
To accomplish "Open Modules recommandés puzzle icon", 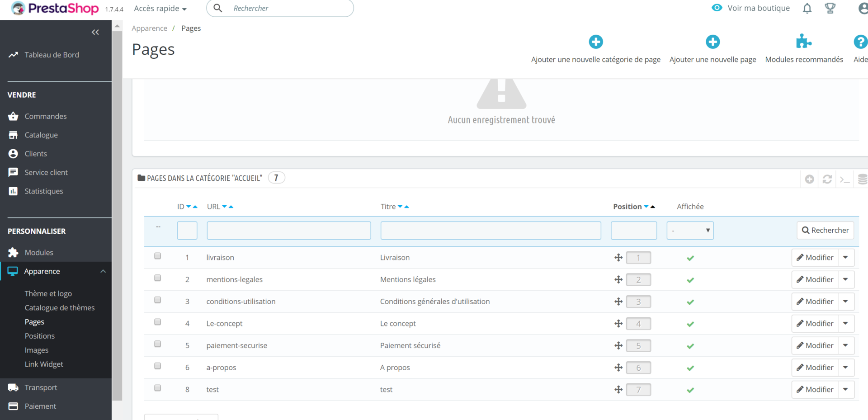I will tap(804, 41).
